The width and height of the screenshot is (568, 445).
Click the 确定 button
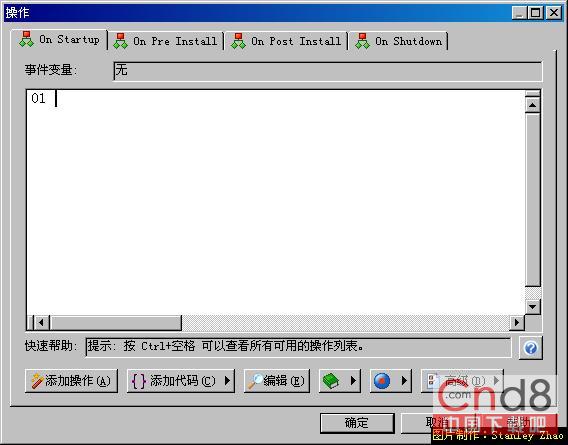[x=357, y=423]
